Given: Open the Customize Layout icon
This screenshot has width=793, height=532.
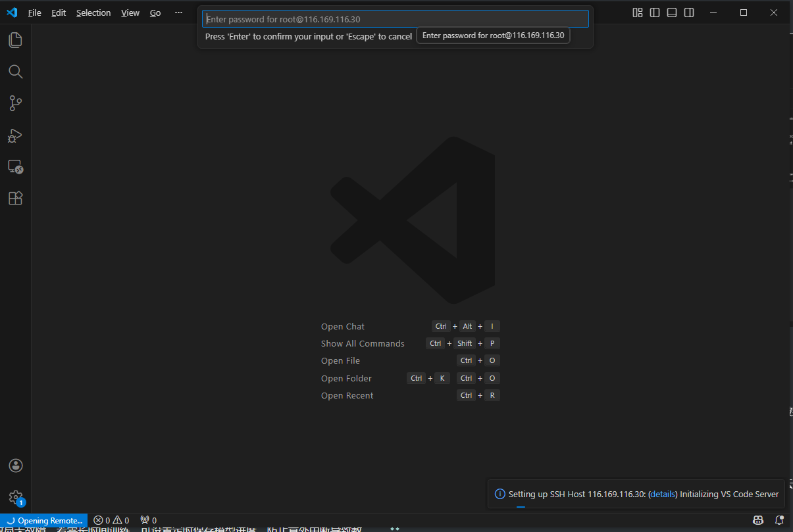Looking at the screenshot, I should coord(638,12).
